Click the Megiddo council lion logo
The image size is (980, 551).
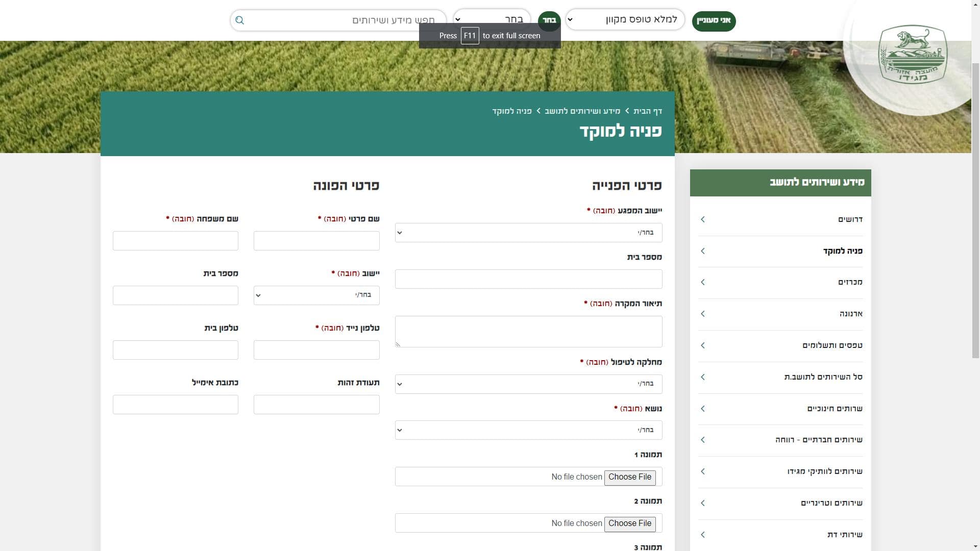[913, 55]
